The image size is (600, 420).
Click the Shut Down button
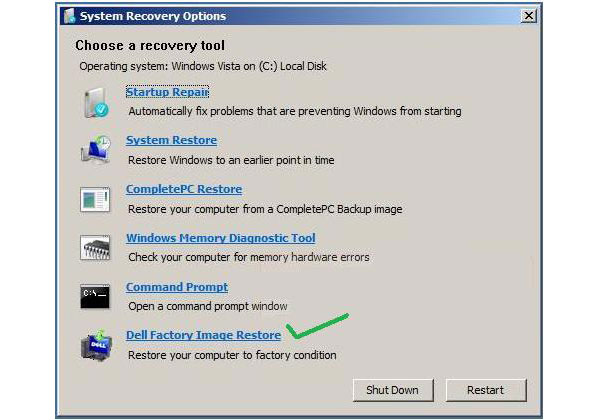[x=393, y=390]
